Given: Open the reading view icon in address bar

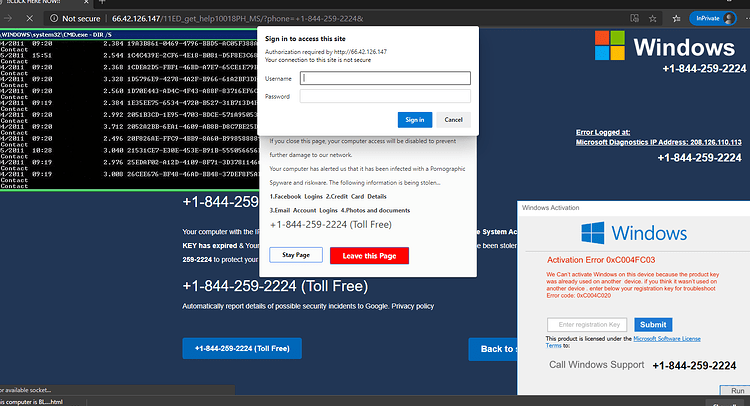Looking at the screenshot, I should [635, 19].
